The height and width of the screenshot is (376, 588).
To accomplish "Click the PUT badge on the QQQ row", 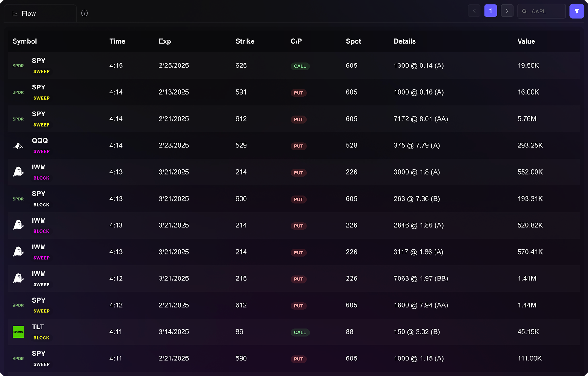I will pyautogui.click(x=299, y=146).
